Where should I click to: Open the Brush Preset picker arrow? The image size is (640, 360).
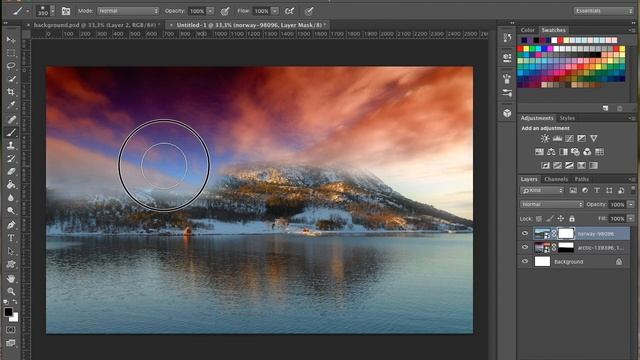pyautogui.click(x=52, y=11)
